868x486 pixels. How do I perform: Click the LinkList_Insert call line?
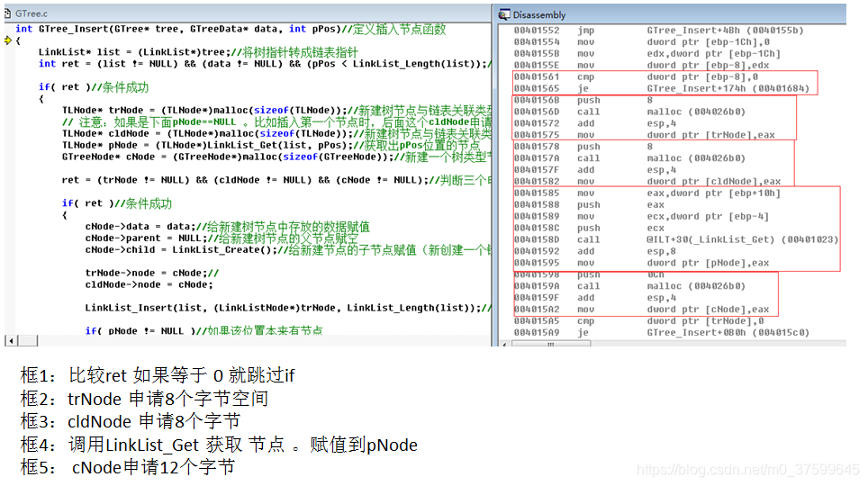(288, 308)
